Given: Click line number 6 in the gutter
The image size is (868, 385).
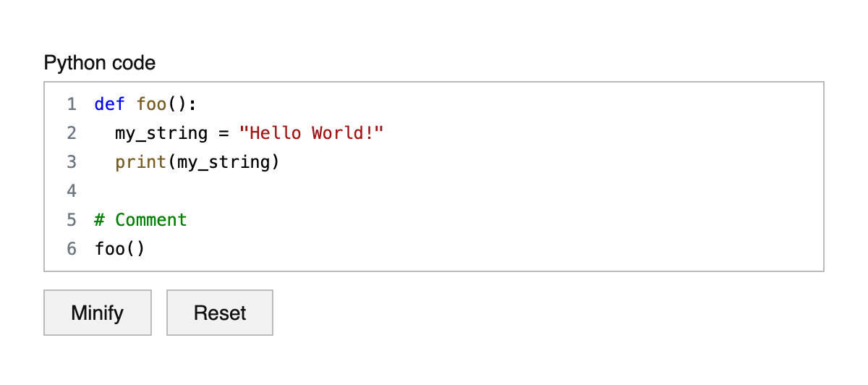Looking at the screenshot, I should pyautogui.click(x=71, y=249).
